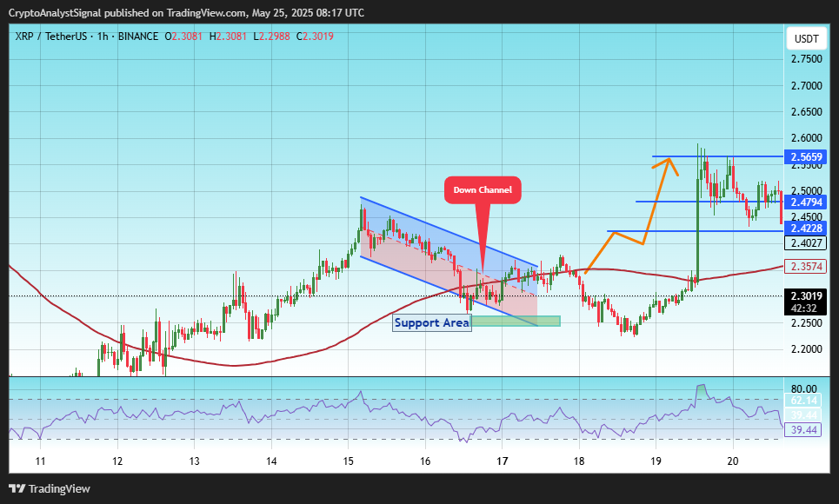Click the 2.7500 price axis value
Viewport: 839px width, 504px height.
(806, 59)
